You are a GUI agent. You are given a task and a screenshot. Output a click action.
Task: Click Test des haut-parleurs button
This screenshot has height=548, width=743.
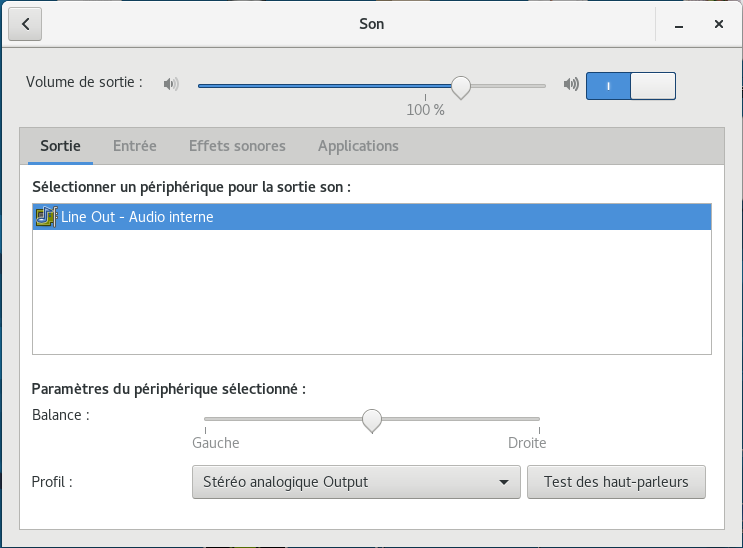click(x=616, y=482)
